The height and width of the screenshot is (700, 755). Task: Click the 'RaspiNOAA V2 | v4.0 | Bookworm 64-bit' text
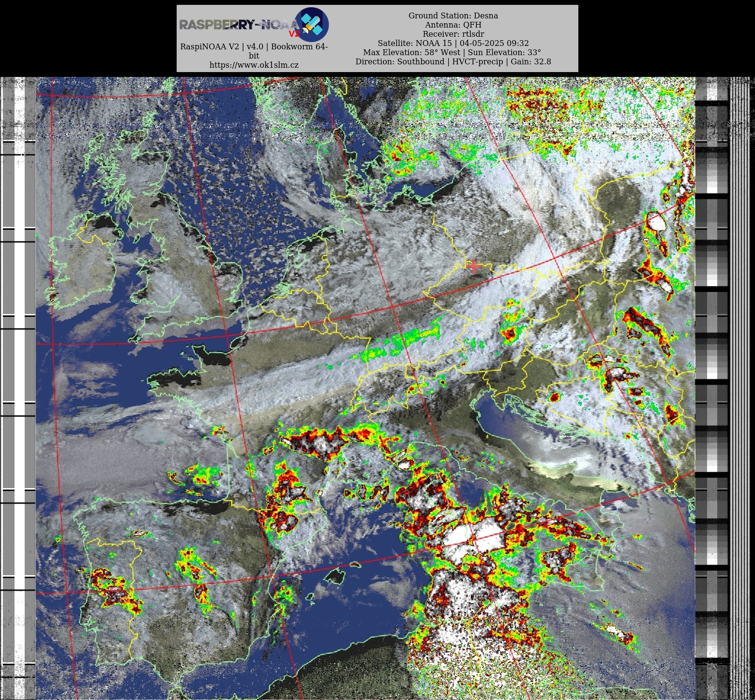click(254, 51)
